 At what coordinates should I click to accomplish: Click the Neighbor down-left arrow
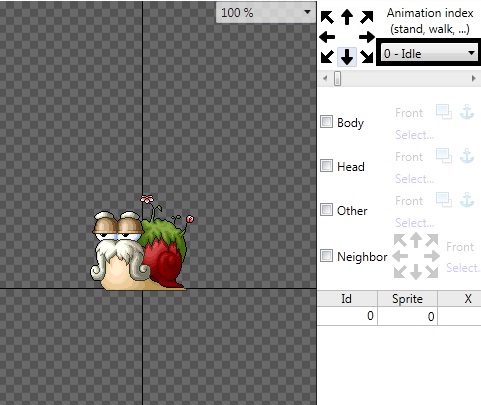click(400, 272)
